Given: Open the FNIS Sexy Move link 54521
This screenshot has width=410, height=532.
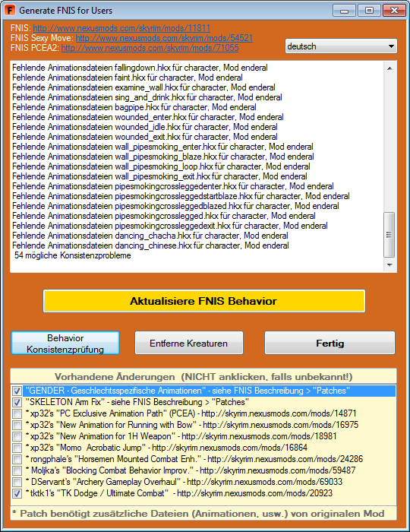Looking at the screenshot, I should tap(164, 38).
